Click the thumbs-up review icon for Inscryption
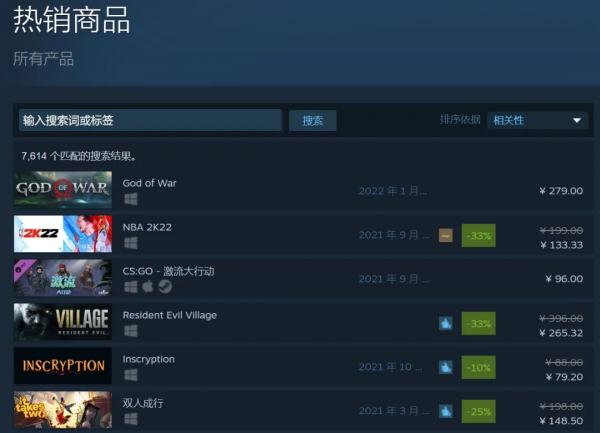Image resolution: width=600 pixels, height=433 pixels. 446,367
